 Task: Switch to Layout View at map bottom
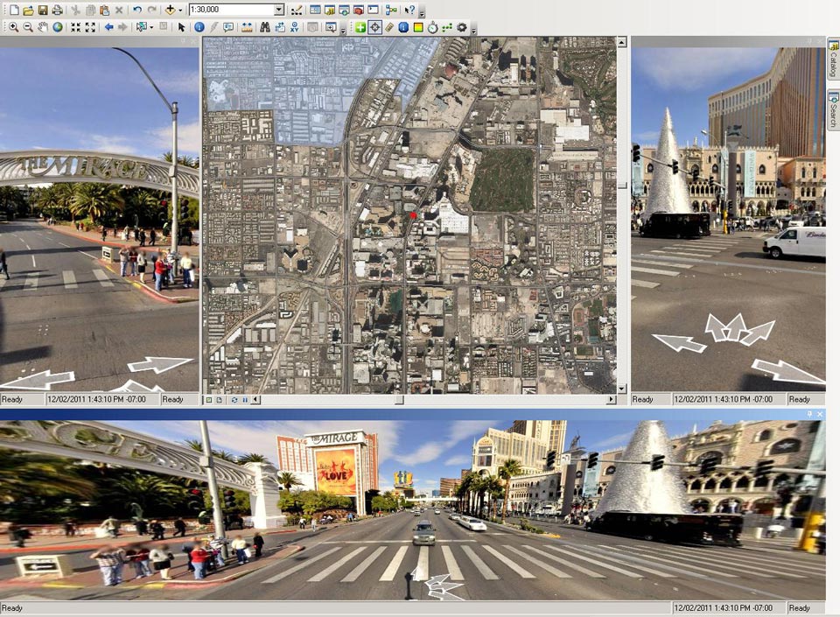click(220, 400)
